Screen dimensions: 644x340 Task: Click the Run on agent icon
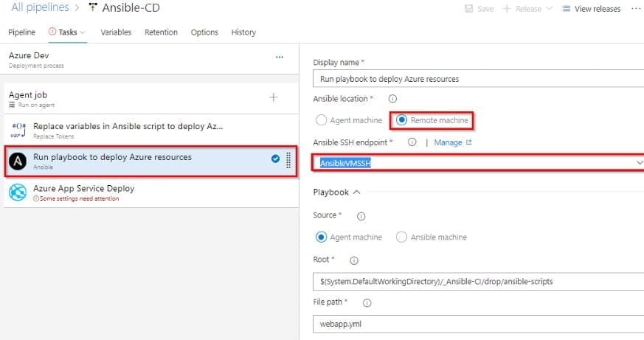click(12, 105)
